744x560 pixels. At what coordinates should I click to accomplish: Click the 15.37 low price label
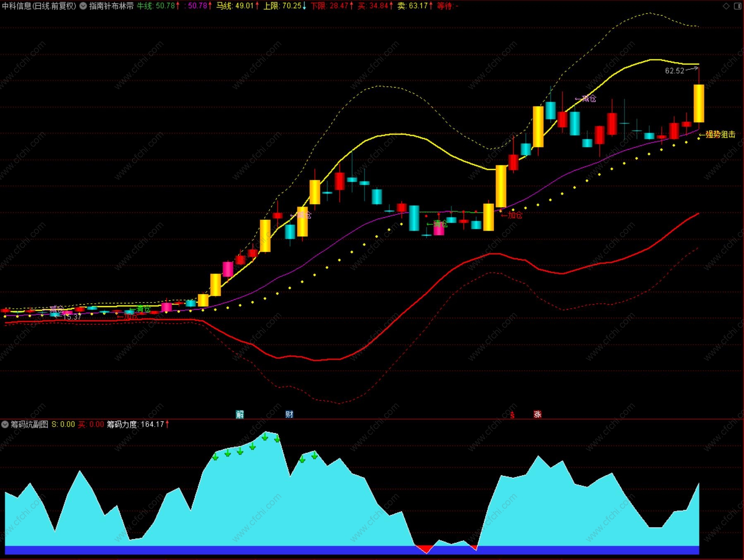click(x=72, y=317)
